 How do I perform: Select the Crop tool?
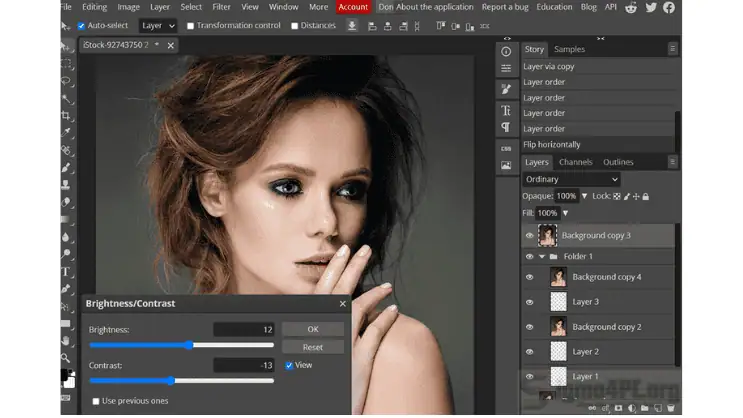(67, 116)
